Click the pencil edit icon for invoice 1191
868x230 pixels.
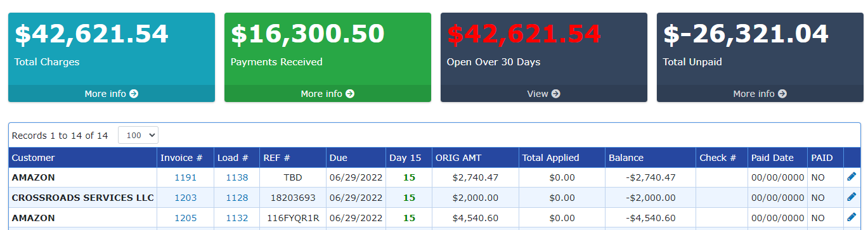point(852,177)
